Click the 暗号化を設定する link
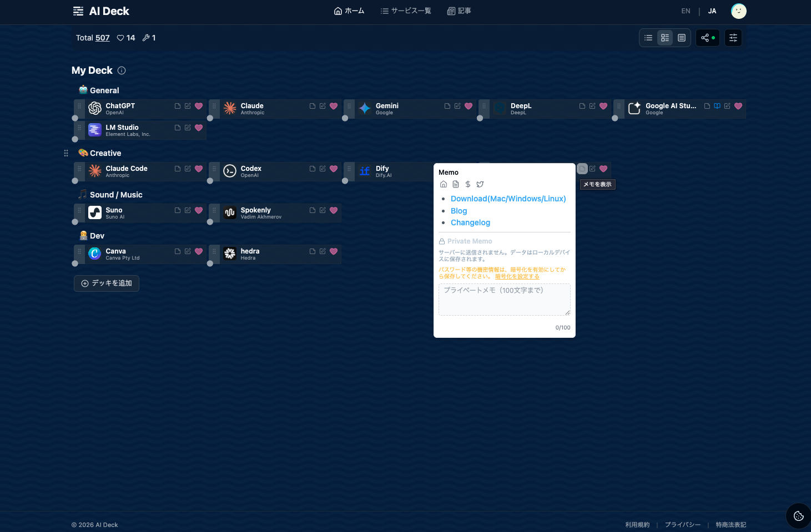 (x=517, y=276)
